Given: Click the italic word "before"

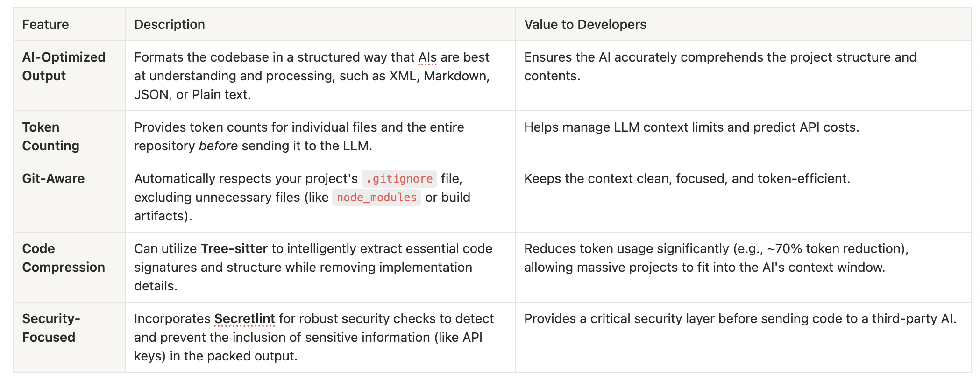Looking at the screenshot, I should coord(218,146).
